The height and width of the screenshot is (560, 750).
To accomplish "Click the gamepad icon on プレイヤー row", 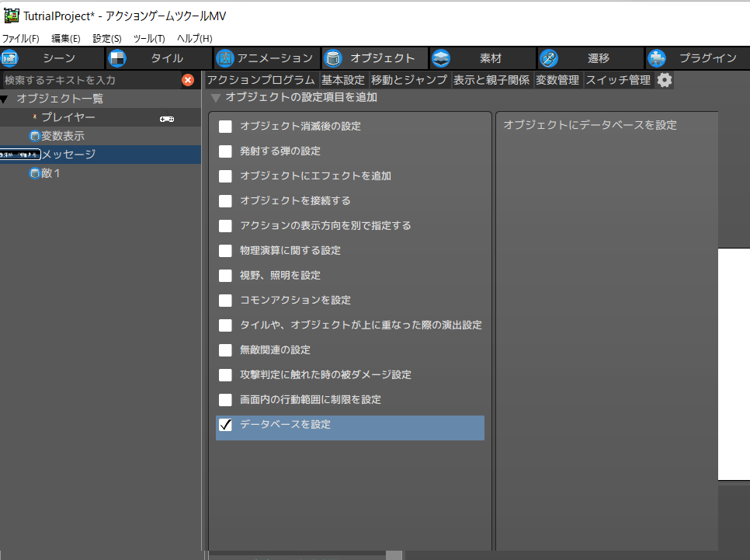I will pyautogui.click(x=167, y=119).
